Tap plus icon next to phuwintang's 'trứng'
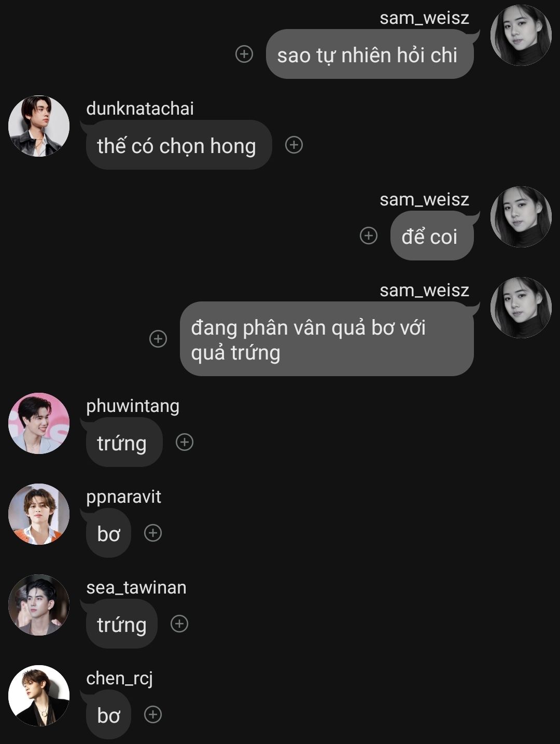The height and width of the screenshot is (744, 560). [185, 442]
